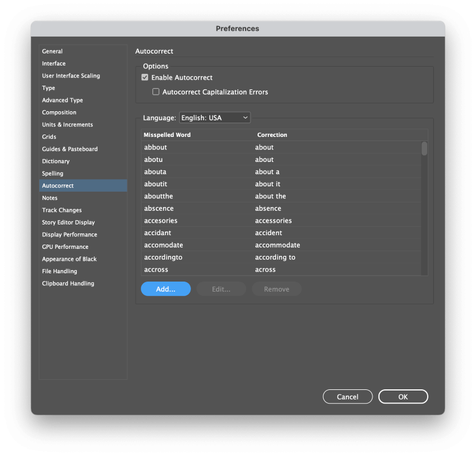Uncheck the Enable Autocorrect checkbox
Screen dimensions: 476x456
145,77
